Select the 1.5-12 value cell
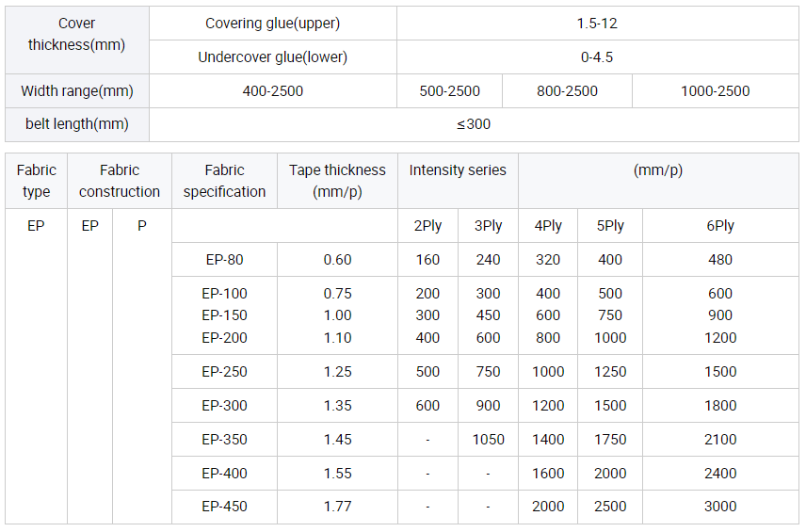 pos(597,24)
